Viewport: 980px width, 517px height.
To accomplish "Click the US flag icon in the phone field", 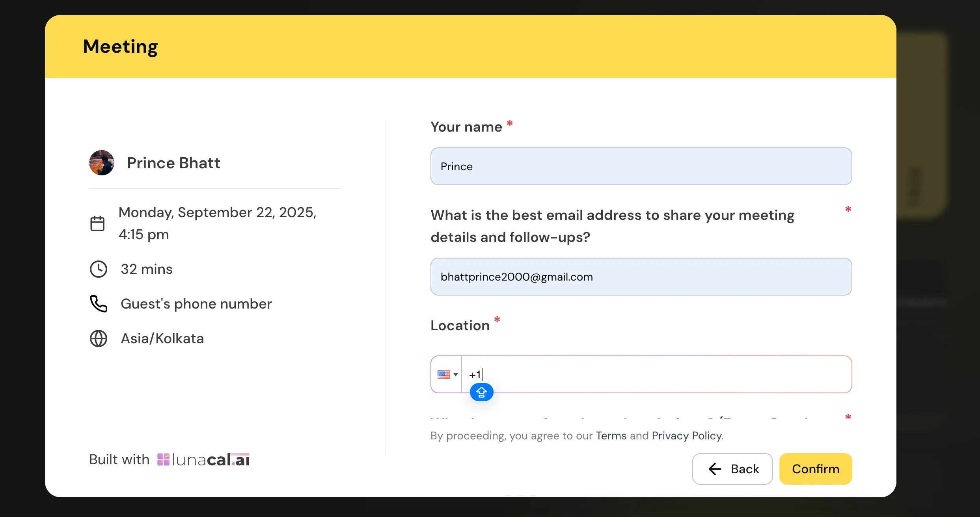I will 443,374.
